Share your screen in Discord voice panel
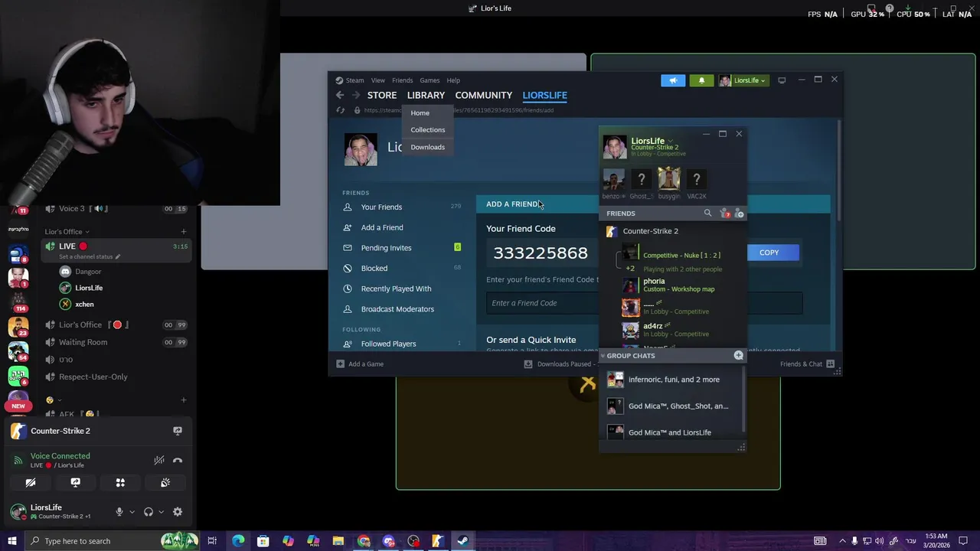This screenshot has width=980, height=551. tap(75, 483)
